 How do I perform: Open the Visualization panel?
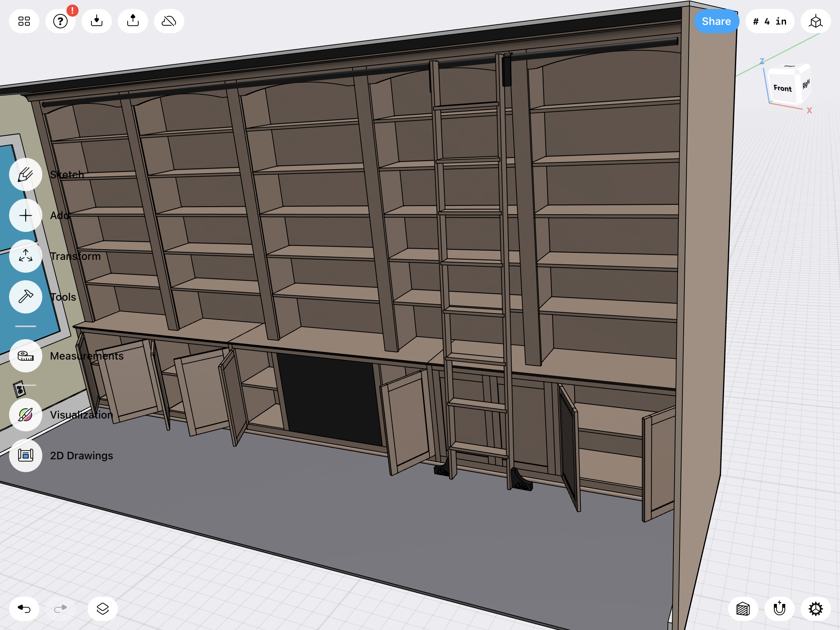(x=25, y=415)
